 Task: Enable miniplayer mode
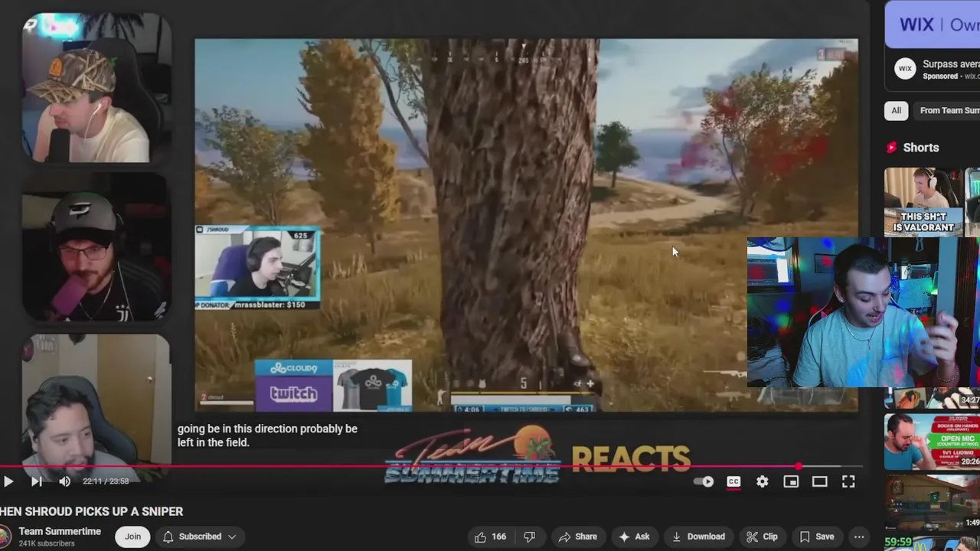(x=791, y=481)
